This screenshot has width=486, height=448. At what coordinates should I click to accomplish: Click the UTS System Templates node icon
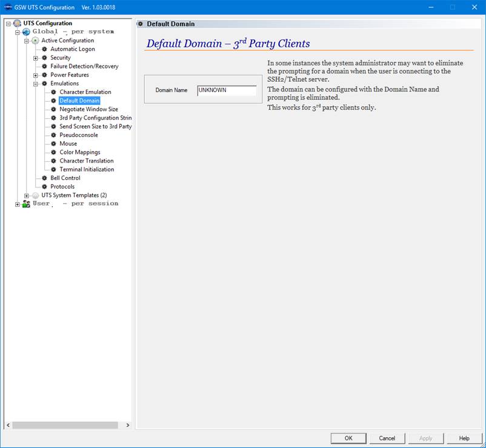tap(35, 195)
